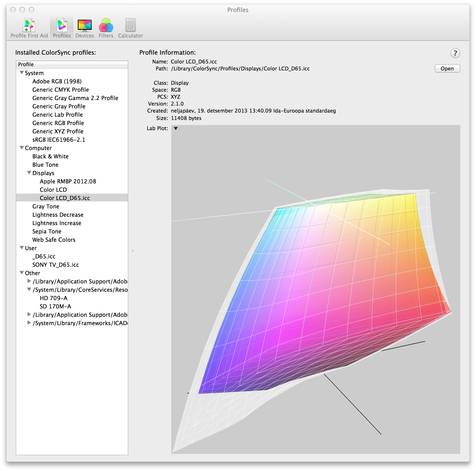Viewport: 476px width, 471px height.
Task: Collapse the User profile group
Action: [x=22, y=248]
